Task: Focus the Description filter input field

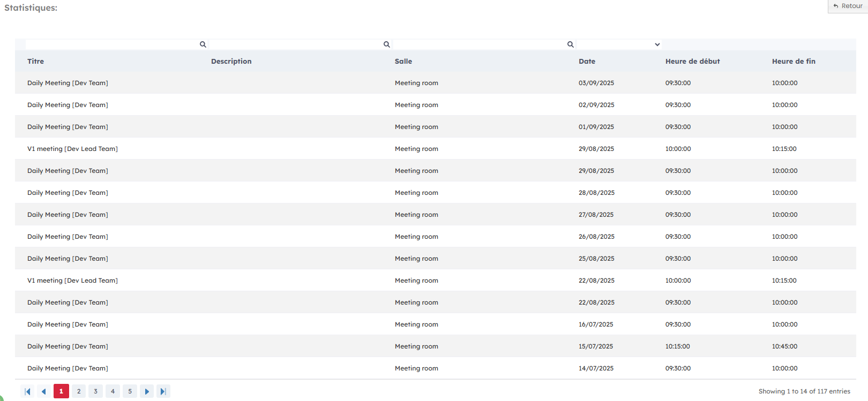Action: click(295, 44)
